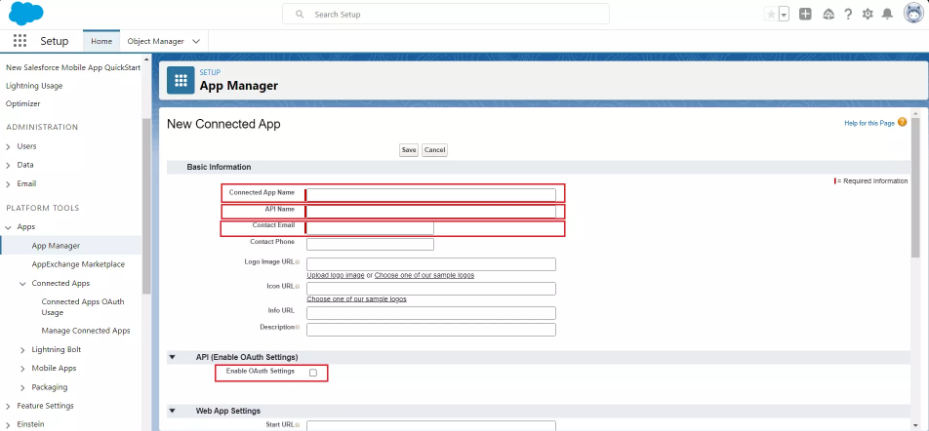Click the Salesforce cloud logo
This screenshot has width=929, height=431.
click(x=26, y=14)
